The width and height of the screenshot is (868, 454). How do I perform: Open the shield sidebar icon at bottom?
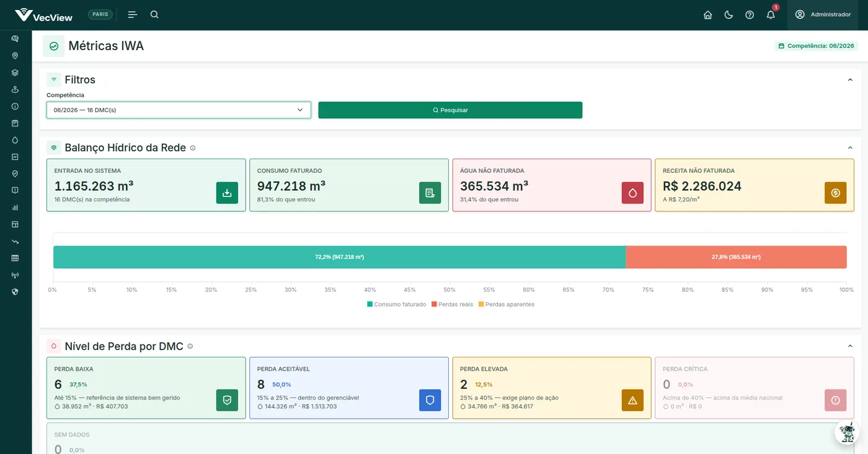click(x=15, y=292)
